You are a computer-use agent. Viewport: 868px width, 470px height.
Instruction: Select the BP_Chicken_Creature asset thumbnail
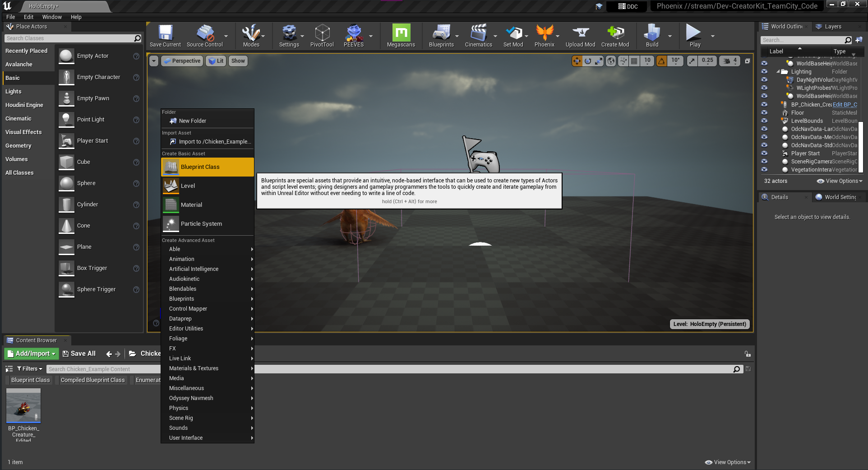point(23,405)
